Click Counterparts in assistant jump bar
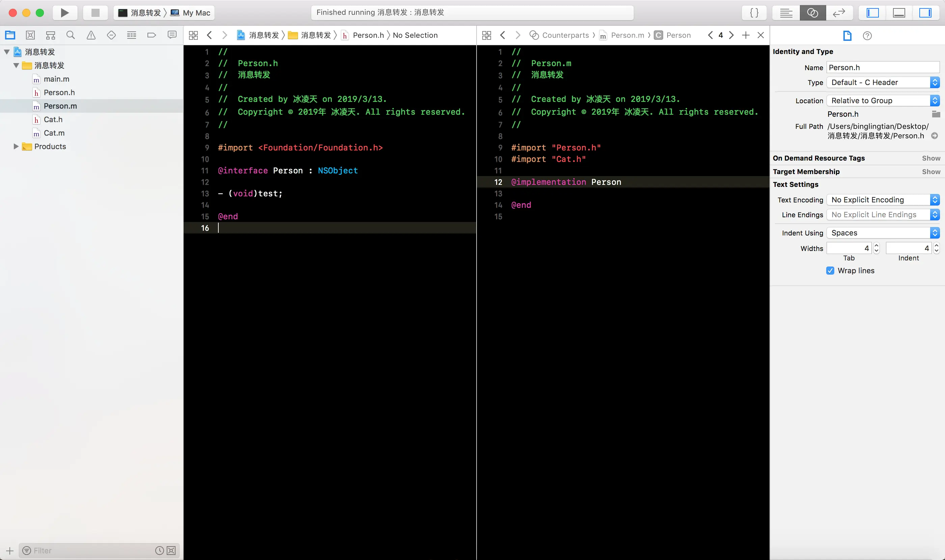 (565, 35)
